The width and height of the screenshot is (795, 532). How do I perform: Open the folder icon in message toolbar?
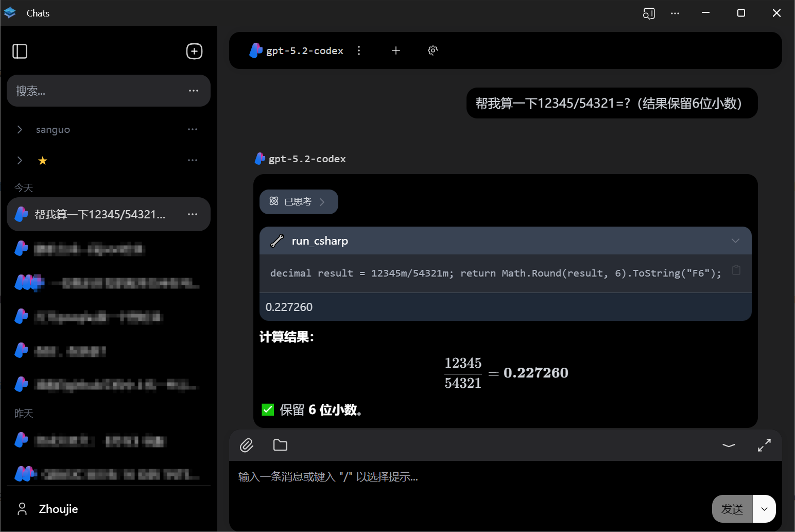pyautogui.click(x=280, y=445)
